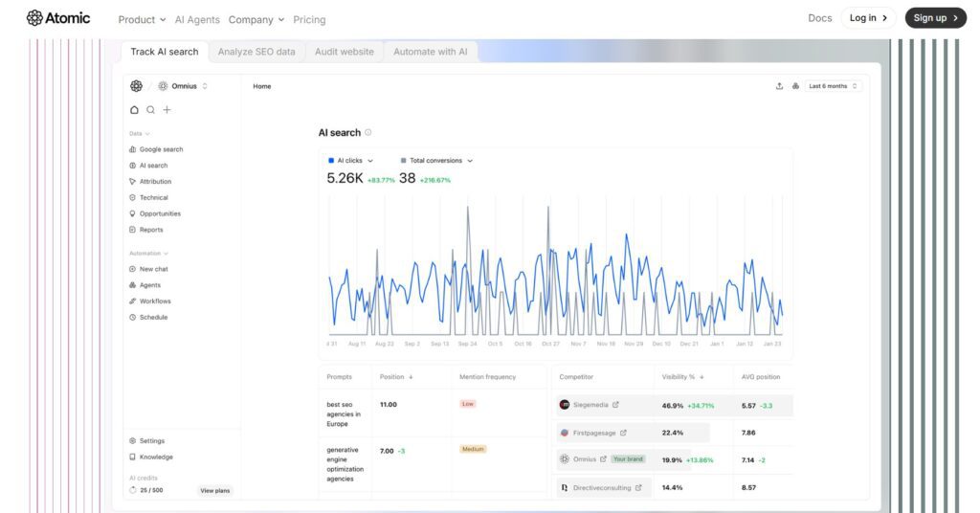Open Firstpagesage external link icon
Viewport: 980px width, 513px height.
[x=623, y=433]
